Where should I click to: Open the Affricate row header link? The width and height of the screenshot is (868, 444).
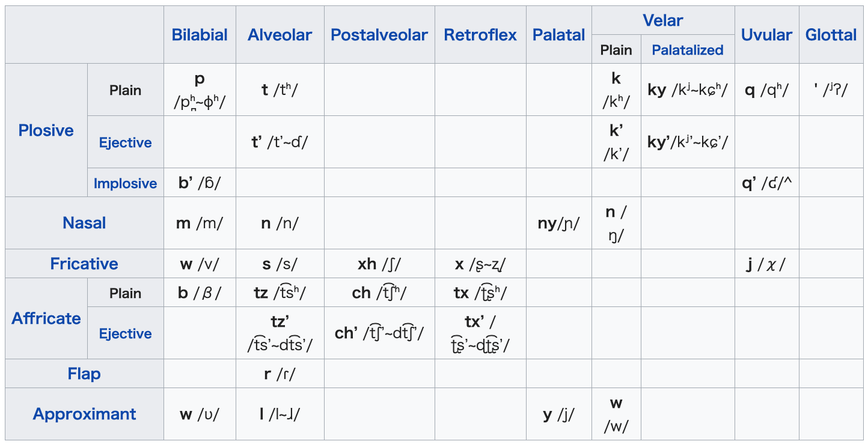click(x=46, y=318)
